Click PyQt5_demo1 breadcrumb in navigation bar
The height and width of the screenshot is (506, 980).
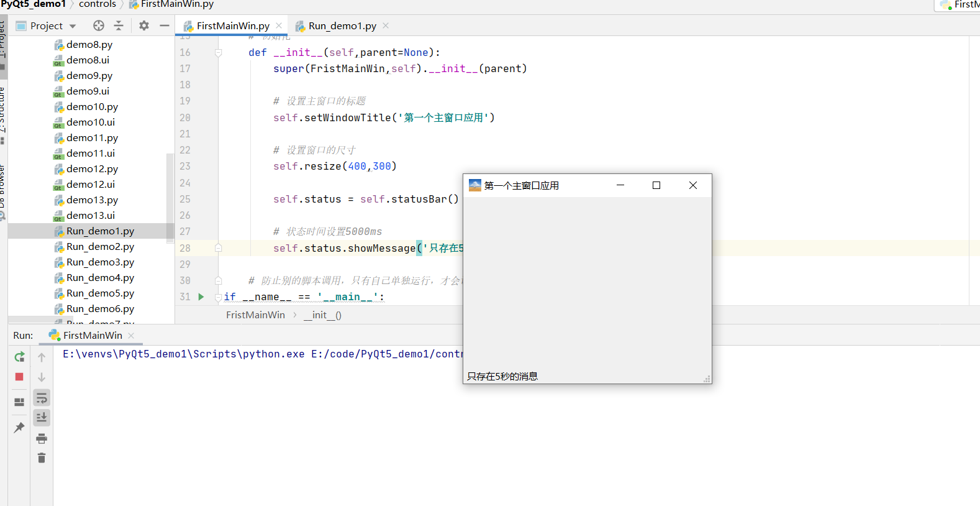tap(33, 4)
